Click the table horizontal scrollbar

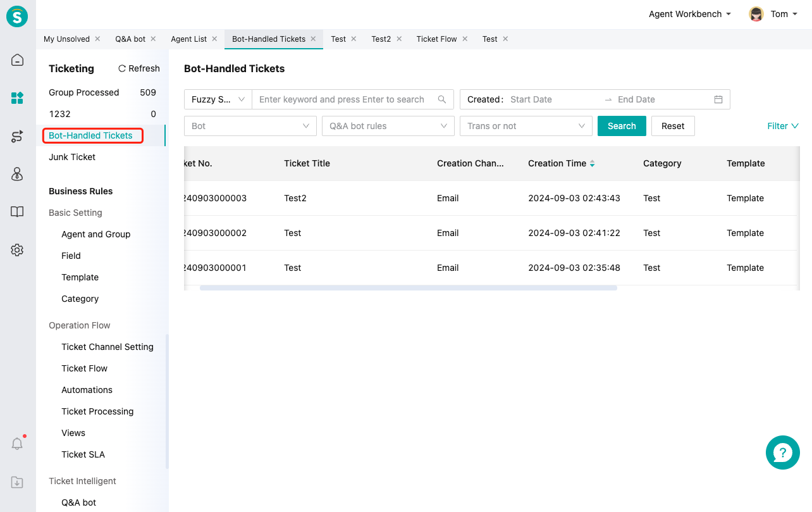point(409,288)
